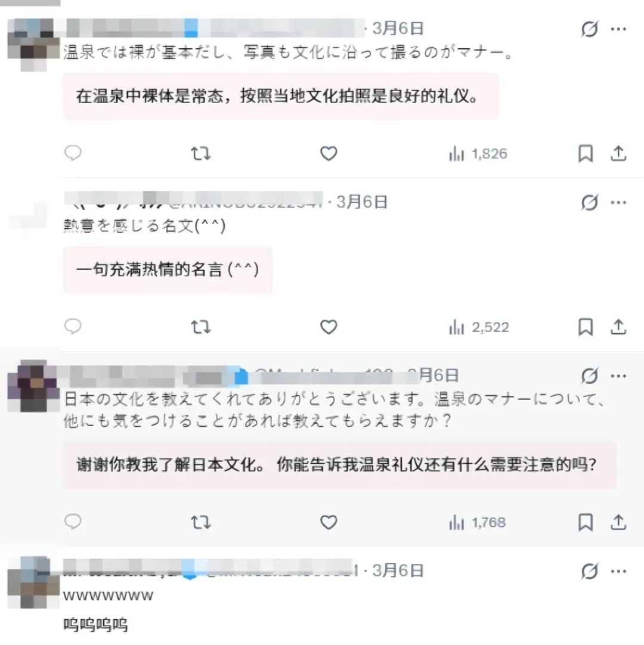
Task: Open the 2,522 view count statistics
Action: point(479,327)
